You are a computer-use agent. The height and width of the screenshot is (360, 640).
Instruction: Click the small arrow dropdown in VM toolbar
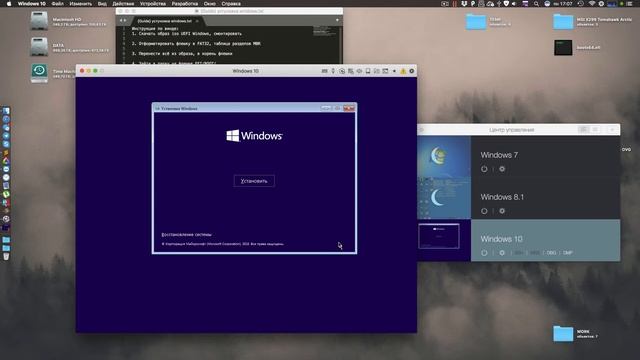(394, 71)
